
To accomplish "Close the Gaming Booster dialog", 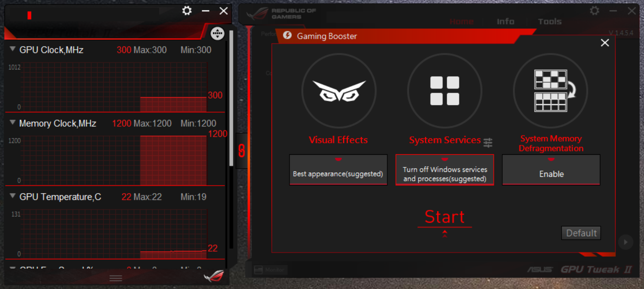I will [605, 43].
